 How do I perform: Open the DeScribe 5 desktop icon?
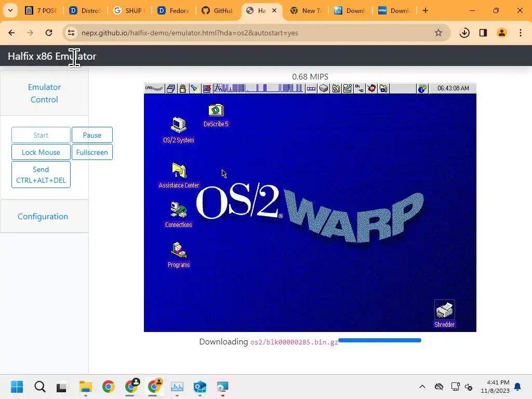coord(216,115)
